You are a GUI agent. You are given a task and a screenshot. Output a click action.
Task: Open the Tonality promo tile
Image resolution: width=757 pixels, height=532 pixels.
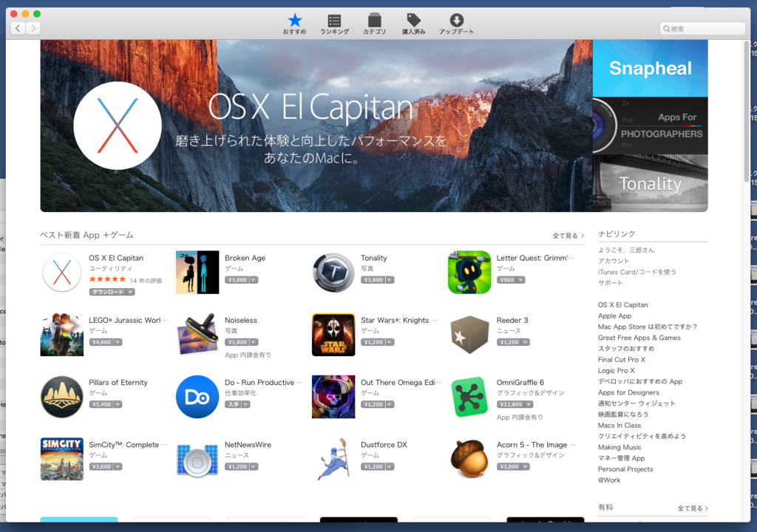click(x=651, y=183)
